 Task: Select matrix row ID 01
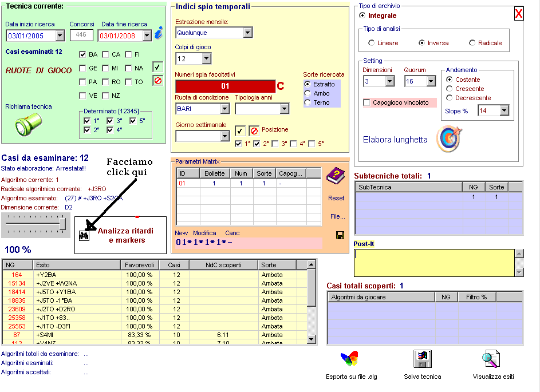click(249, 183)
